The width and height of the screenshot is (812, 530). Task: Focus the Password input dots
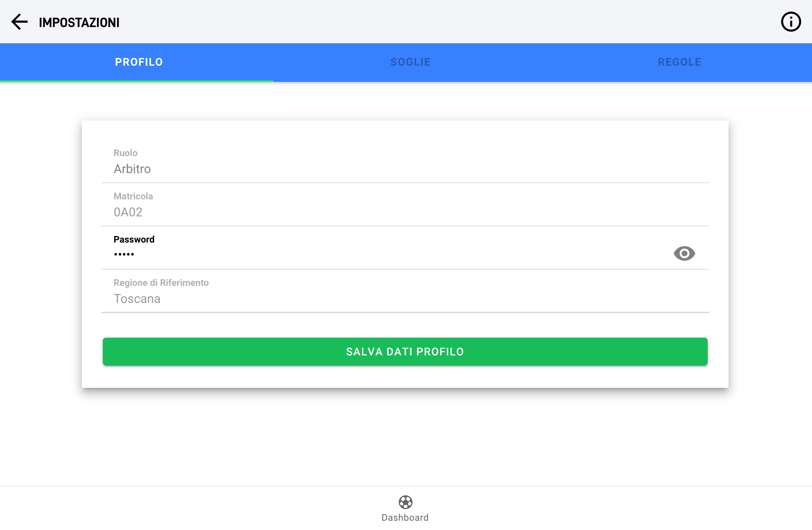coord(124,254)
